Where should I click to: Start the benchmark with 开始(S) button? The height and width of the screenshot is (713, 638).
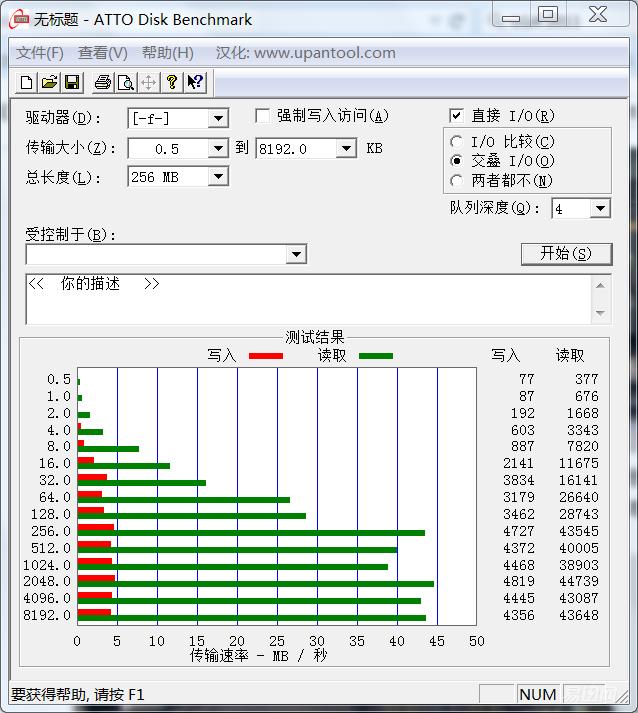click(x=566, y=254)
